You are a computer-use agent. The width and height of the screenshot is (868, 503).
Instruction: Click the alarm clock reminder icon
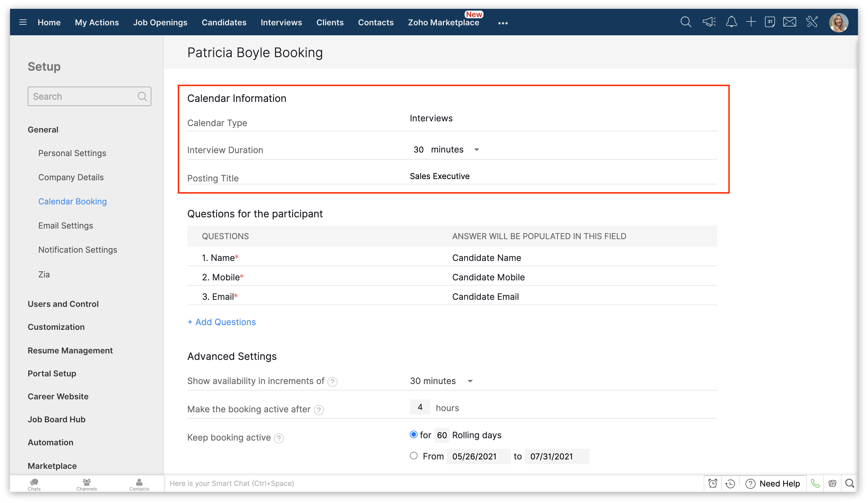[x=713, y=483]
